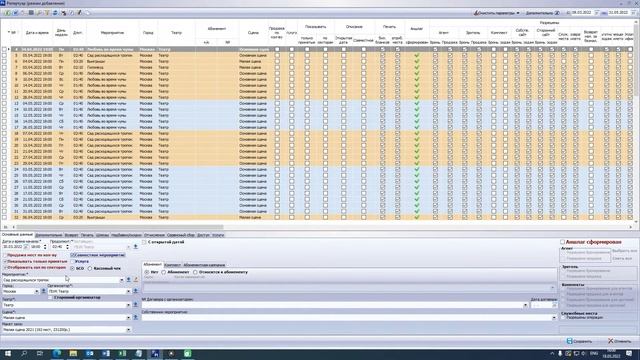Toggle Продажа мест по кол-ву checkbox
The image size is (640, 360).
(5, 255)
